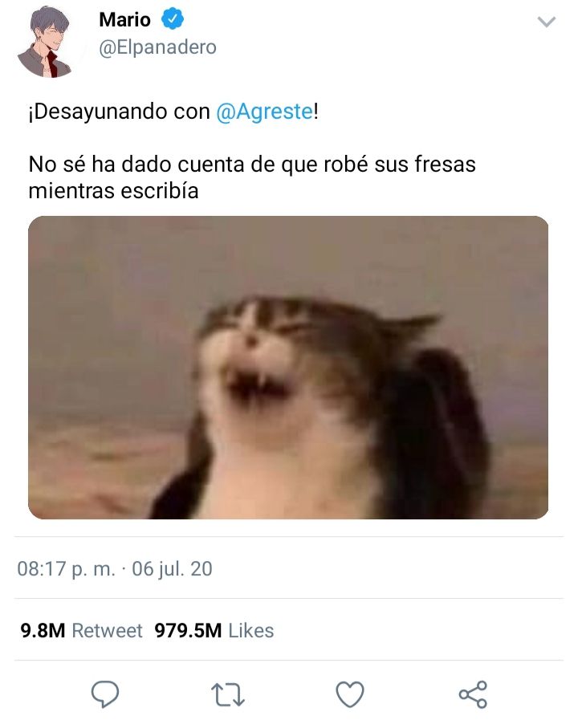
Task: Open the laughing cat image
Action: coord(288,368)
